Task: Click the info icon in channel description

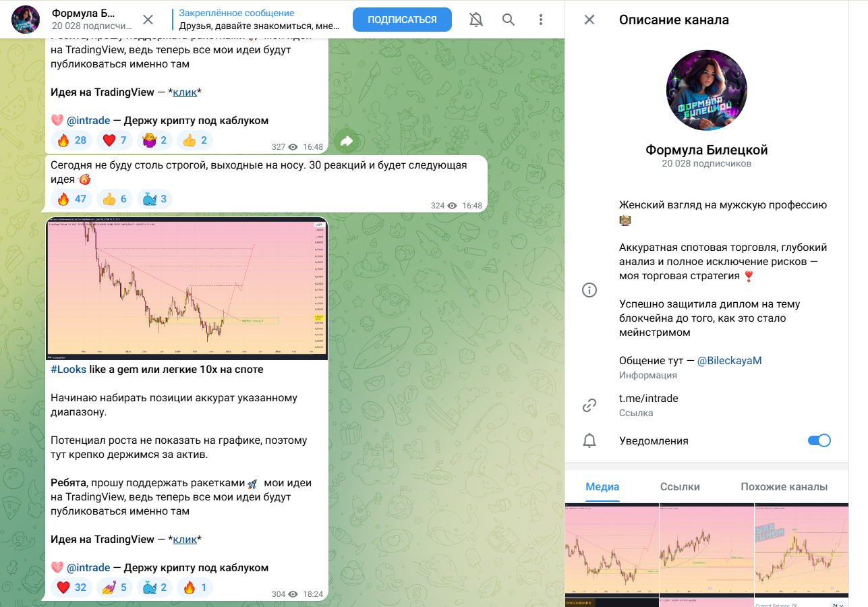Action: tap(589, 290)
